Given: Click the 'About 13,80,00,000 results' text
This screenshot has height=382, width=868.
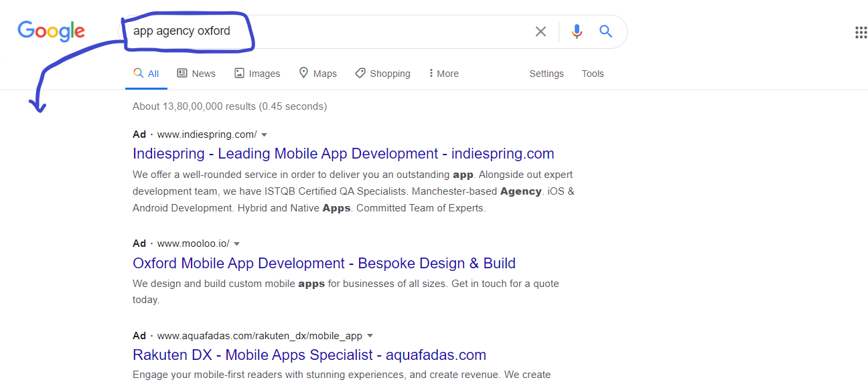Looking at the screenshot, I should pos(230,106).
